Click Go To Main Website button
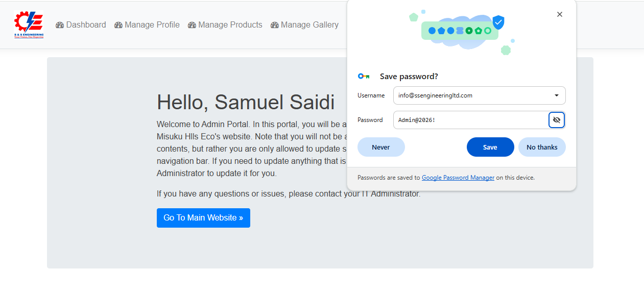Image resolution: width=644 pixels, height=294 pixels. click(x=203, y=218)
